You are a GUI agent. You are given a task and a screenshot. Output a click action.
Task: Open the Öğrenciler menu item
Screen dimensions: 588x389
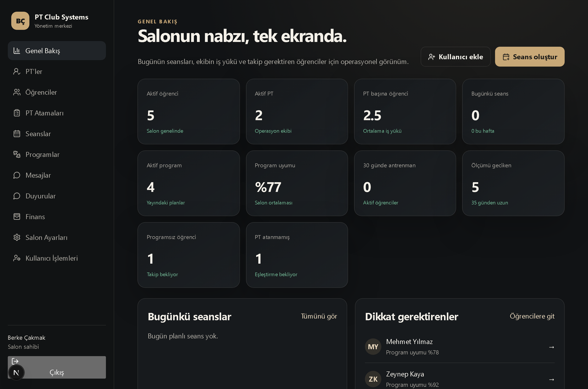57,92
